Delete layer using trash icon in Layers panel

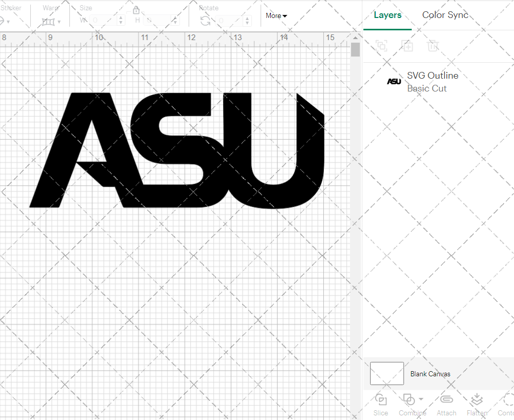point(433,46)
